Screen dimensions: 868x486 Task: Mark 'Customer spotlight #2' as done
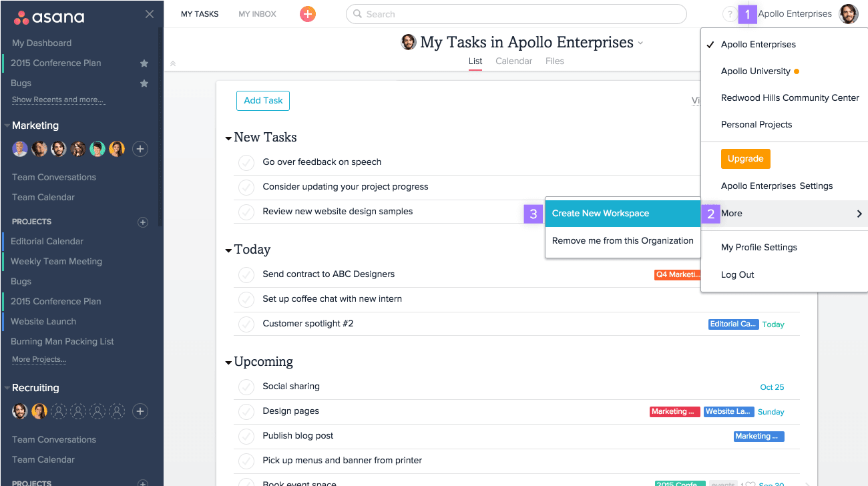[246, 324]
